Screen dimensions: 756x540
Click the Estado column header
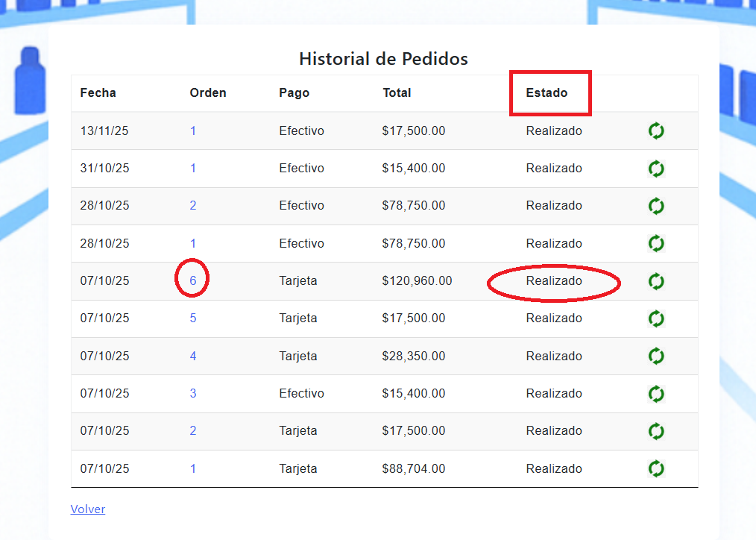click(546, 93)
